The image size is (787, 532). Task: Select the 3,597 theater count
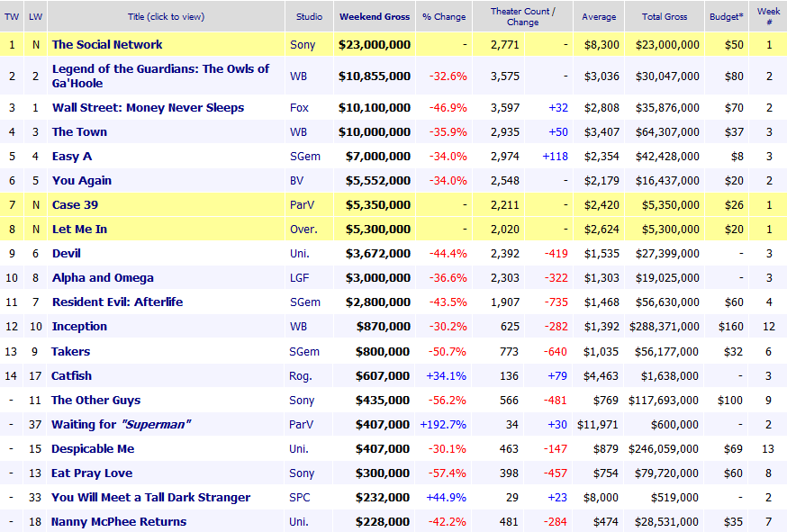(505, 108)
